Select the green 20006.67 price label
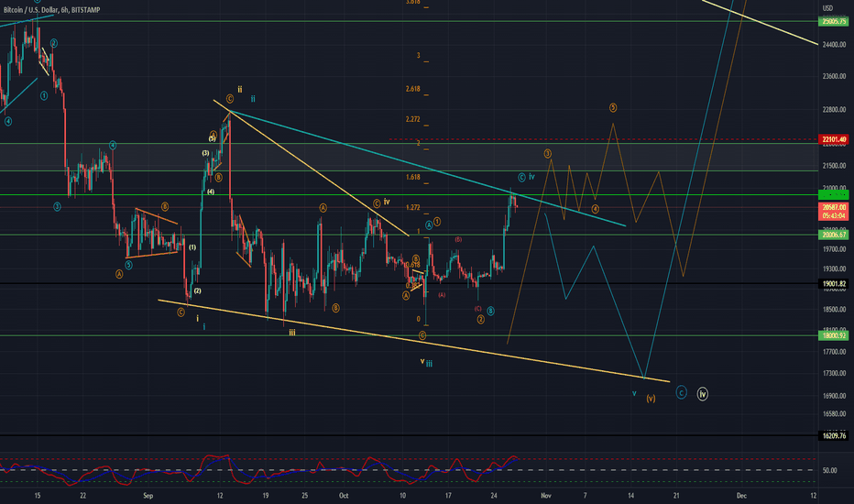The image size is (854, 504). pyautogui.click(x=834, y=235)
